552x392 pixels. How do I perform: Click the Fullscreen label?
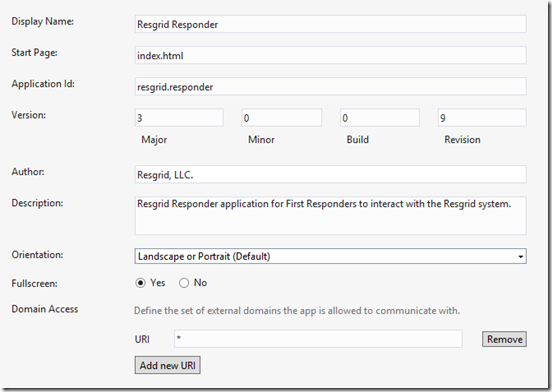click(x=34, y=284)
